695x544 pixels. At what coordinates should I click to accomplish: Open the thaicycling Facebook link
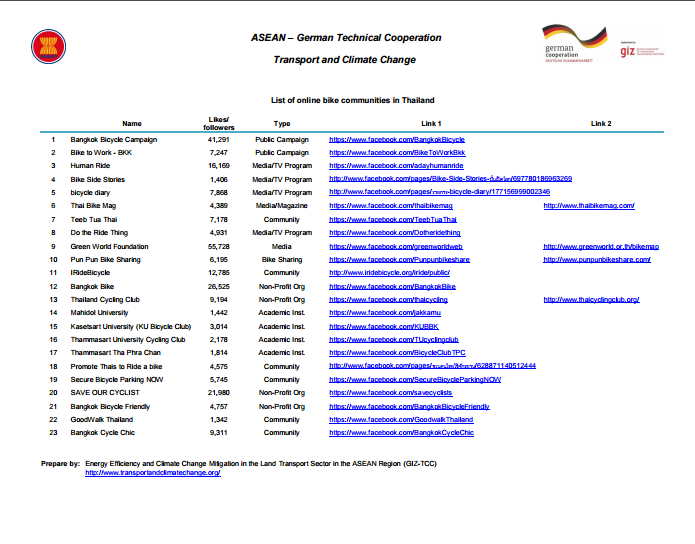pos(388,300)
